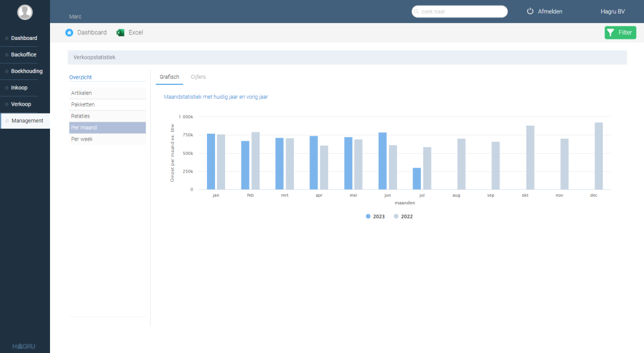Click the Dashboard home icon in toolbar
The width and height of the screenshot is (644, 353).
[69, 32]
